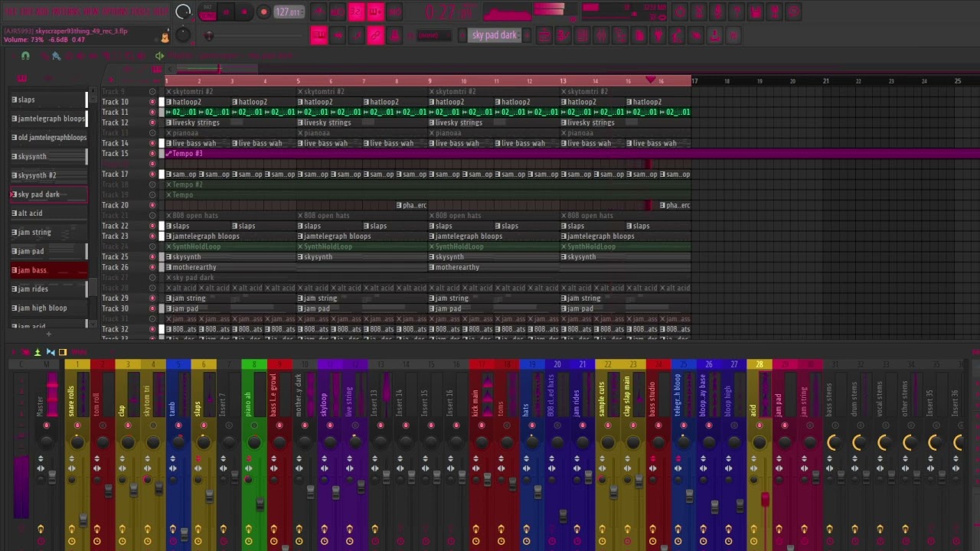Open the playlist view icon
The width and height of the screenshot is (980, 551).
tap(544, 35)
